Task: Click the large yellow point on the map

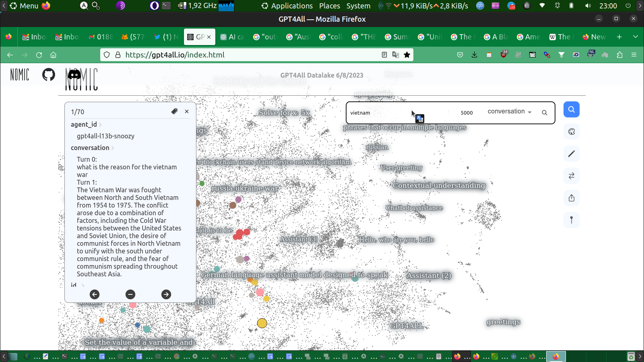Action: click(262, 323)
